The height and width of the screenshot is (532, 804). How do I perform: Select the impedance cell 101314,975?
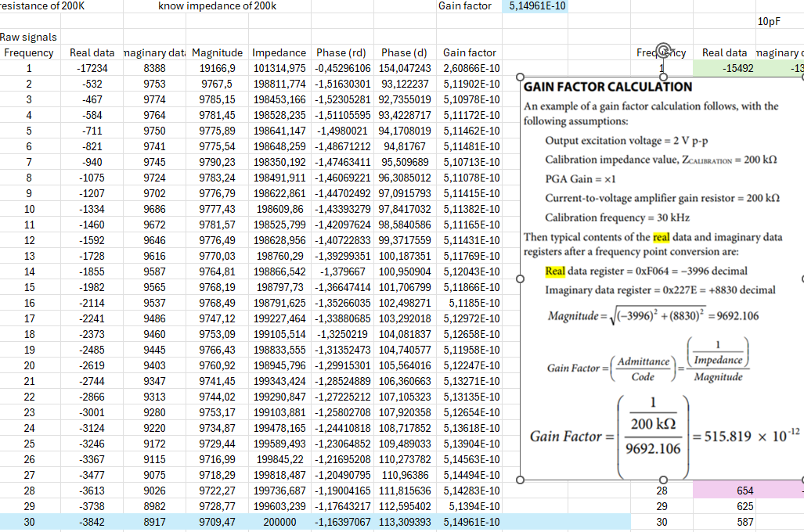(x=279, y=68)
